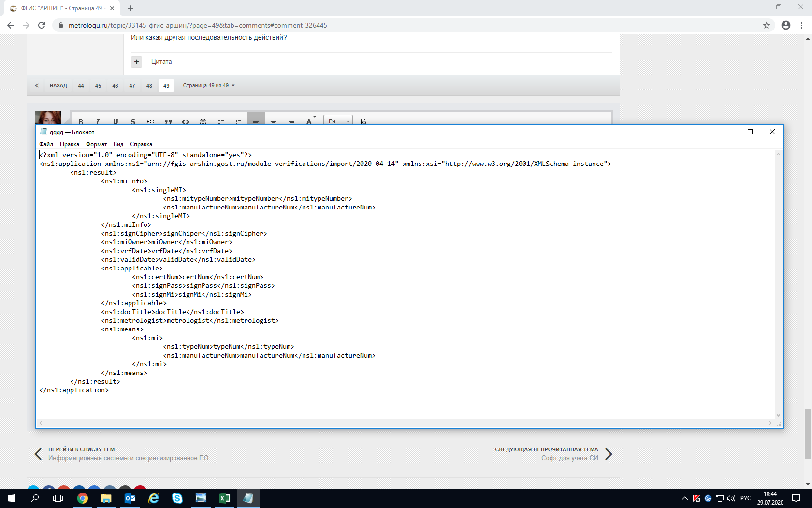Image resolution: width=812 pixels, height=508 pixels.
Task: Open the Файл menu in Notepad
Action: [x=46, y=144]
